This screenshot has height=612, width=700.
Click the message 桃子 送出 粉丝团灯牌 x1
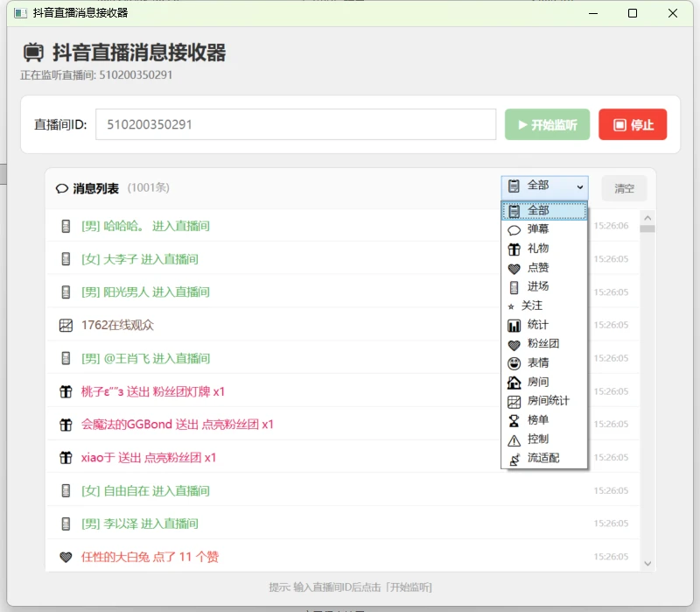coord(152,391)
